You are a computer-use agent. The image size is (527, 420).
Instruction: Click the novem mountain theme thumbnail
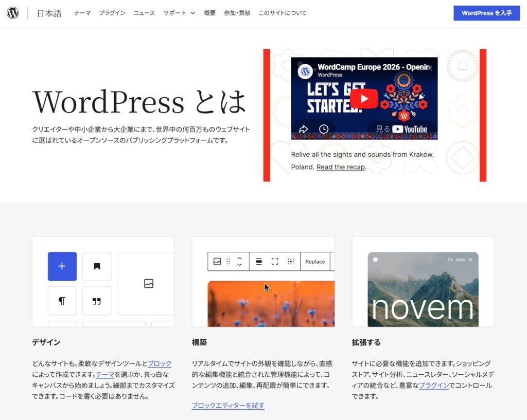click(423, 289)
